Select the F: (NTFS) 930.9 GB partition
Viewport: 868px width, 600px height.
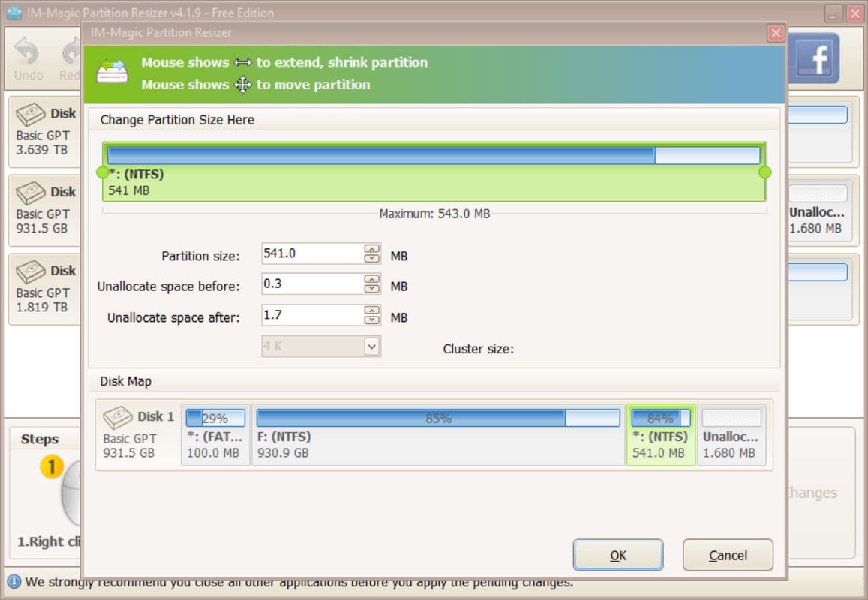click(438, 435)
